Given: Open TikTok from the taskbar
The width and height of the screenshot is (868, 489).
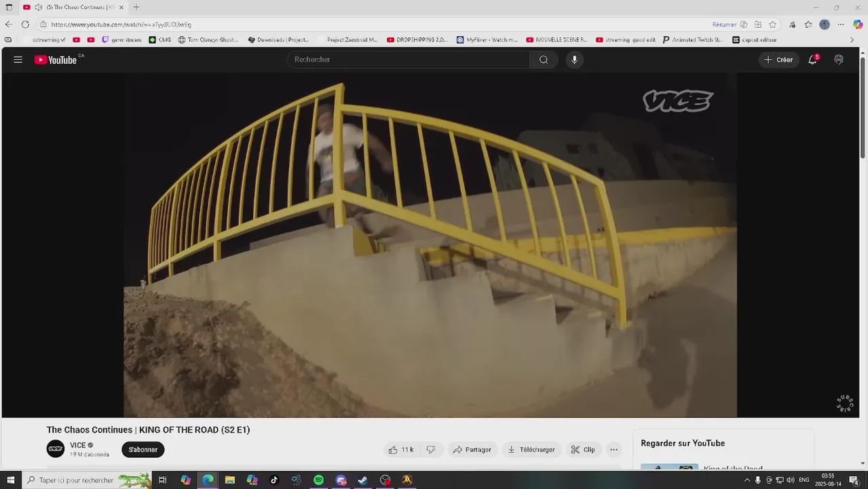Looking at the screenshot, I should point(274,480).
